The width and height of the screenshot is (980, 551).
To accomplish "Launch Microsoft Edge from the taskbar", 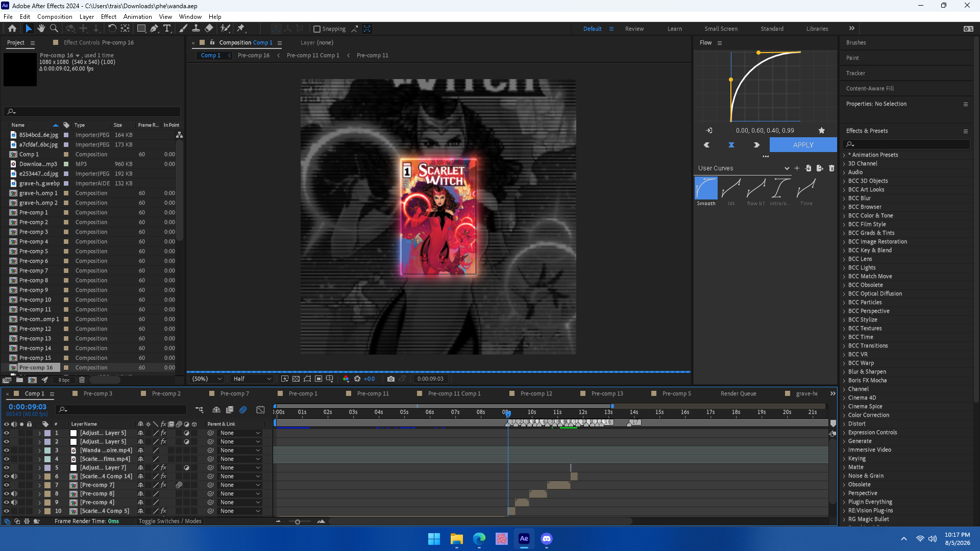I will click(479, 539).
